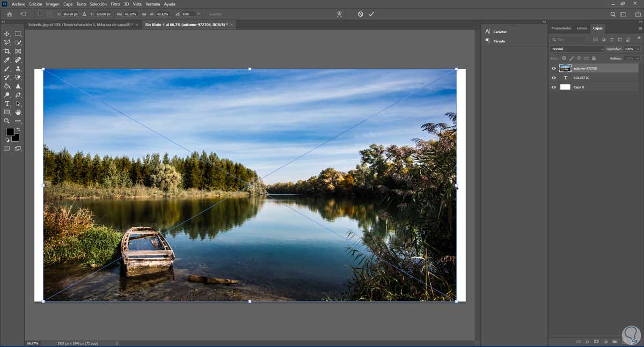This screenshot has height=347, width=644.
Task: Open the Filtro menu
Action: pos(115,4)
